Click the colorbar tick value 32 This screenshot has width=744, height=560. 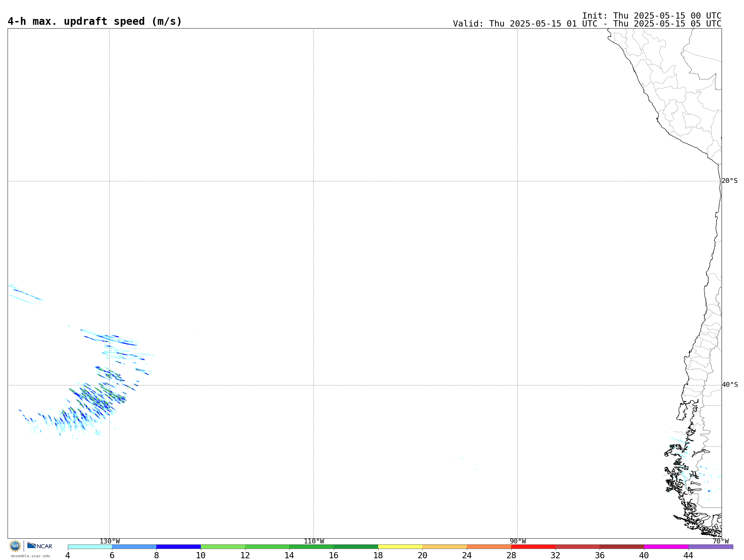point(556,556)
